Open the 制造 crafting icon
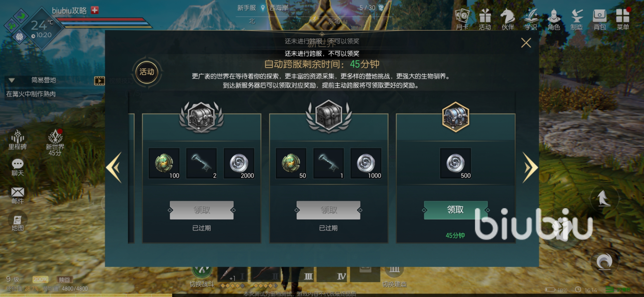644x297 pixels. point(577,19)
